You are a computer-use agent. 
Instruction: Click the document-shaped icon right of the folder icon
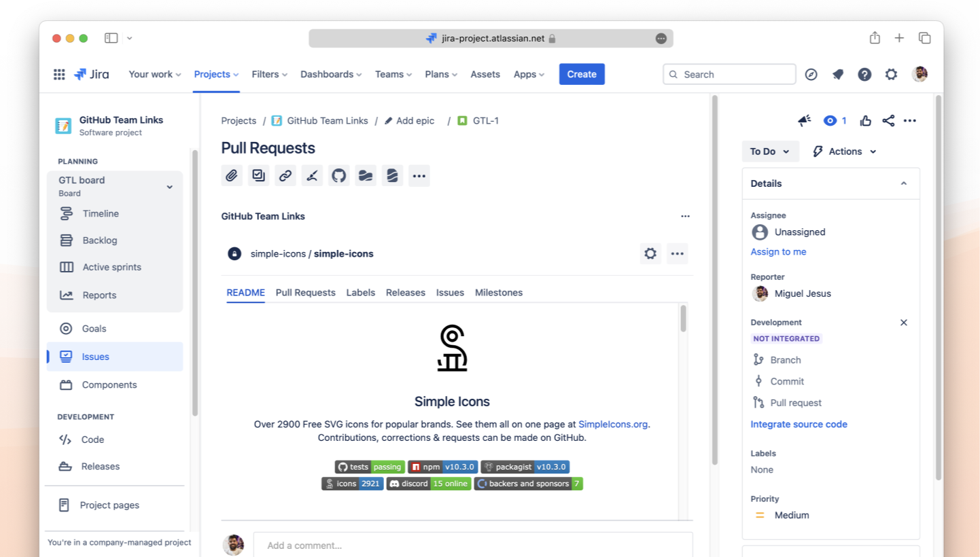[392, 176]
